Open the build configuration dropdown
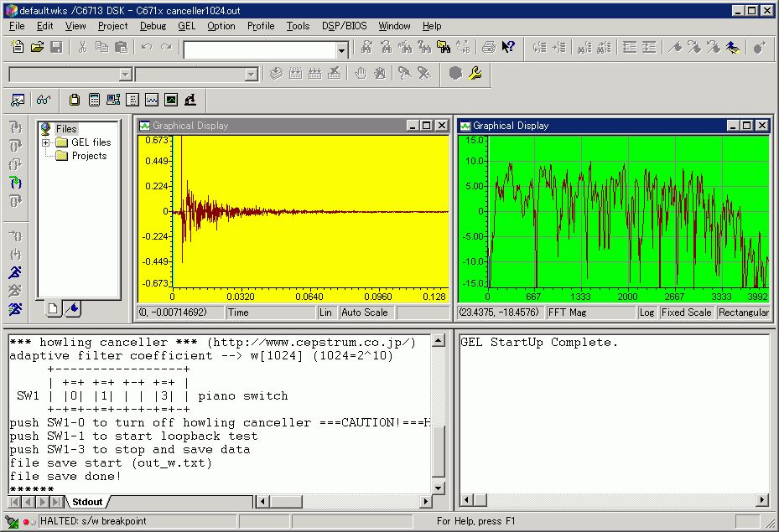The image size is (779, 532). click(x=252, y=75)
